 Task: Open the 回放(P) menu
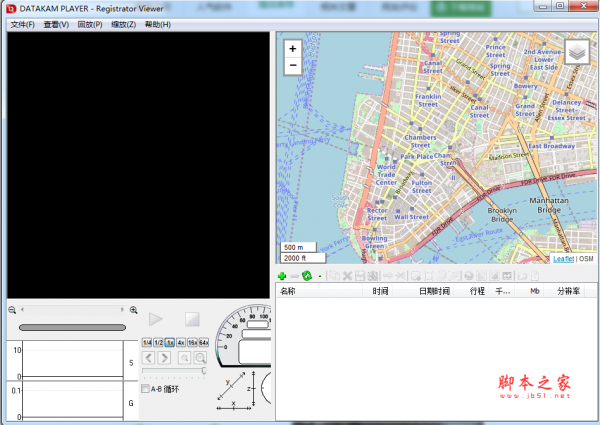90,24
